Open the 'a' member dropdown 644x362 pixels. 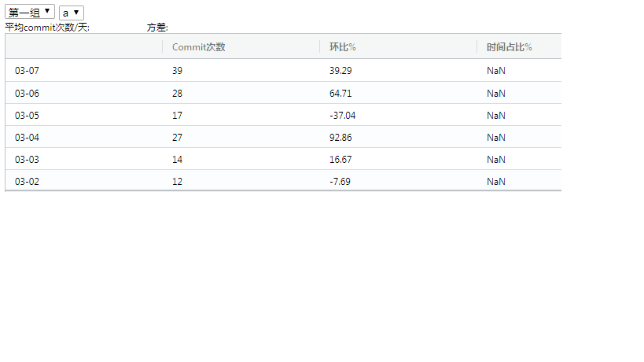72,13
